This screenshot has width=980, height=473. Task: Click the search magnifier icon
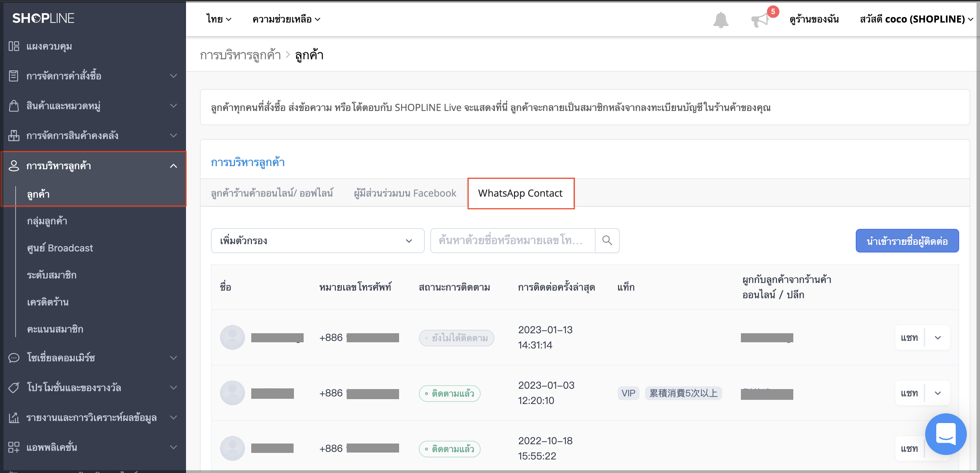coord(607,240)
